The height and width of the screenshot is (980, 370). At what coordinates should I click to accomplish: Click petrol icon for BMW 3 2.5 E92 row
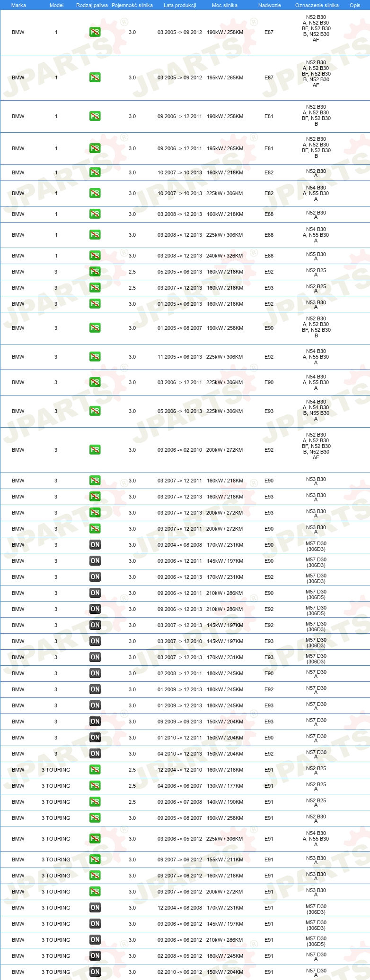(95, 272)
